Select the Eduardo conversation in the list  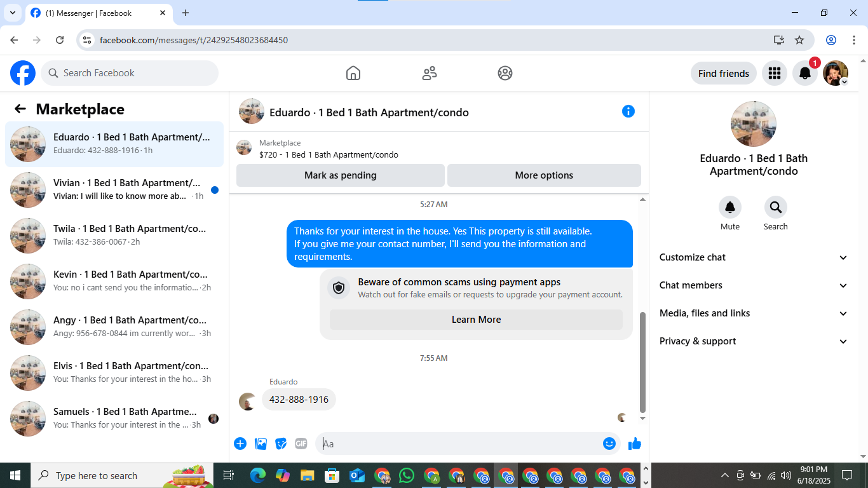coord(114,144)
